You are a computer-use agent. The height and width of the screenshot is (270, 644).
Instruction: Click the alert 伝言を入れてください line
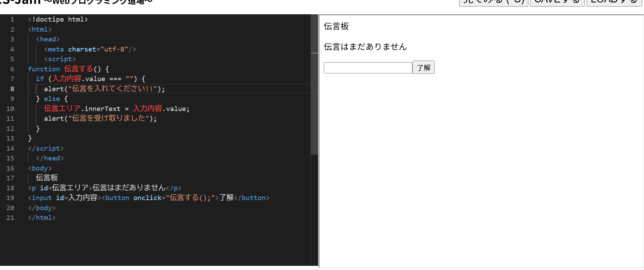104,89
